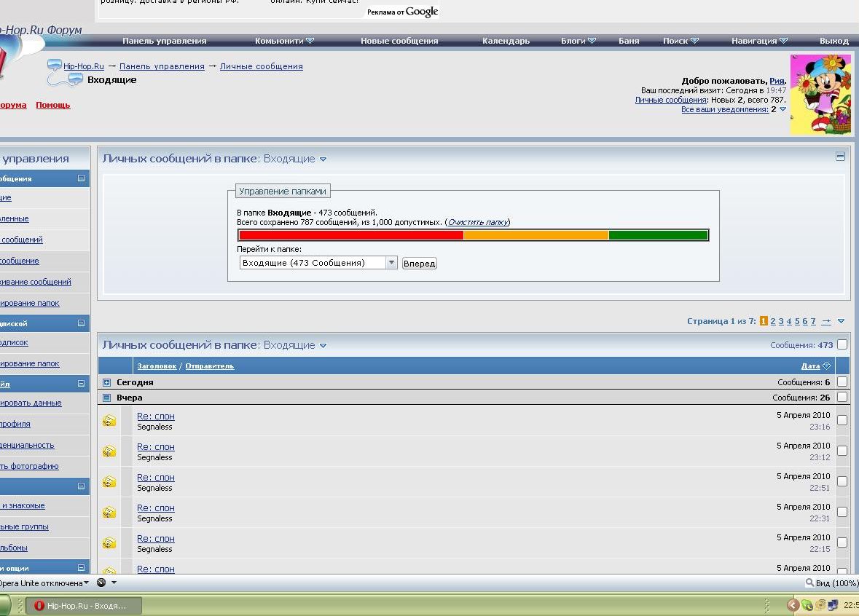Click the message icon for the 22:15 Re: слон row
The height and width of the screenshot is (616, 859).
tap(109, 543)
